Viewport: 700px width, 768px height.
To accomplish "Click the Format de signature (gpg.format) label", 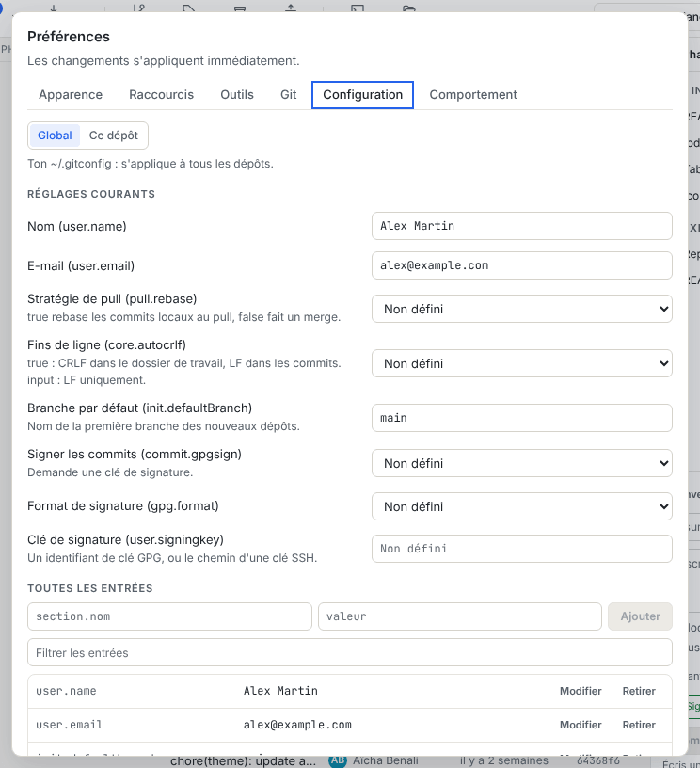I will point(123,506).
